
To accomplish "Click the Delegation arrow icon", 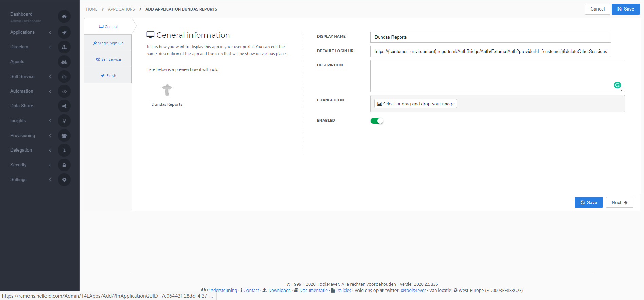I will (x=64, y=150).
